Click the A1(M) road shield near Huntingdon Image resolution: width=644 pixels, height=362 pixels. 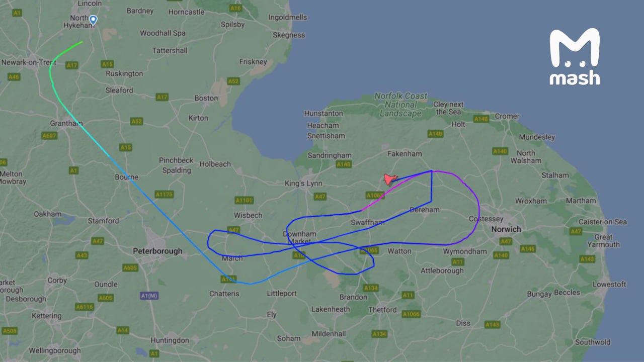[148, 296]
